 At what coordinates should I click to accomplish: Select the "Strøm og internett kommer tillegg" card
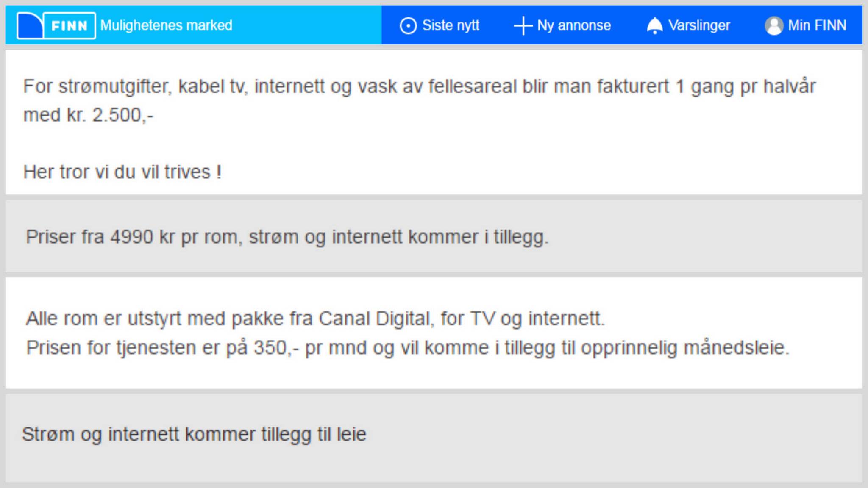tap(194, 434)
